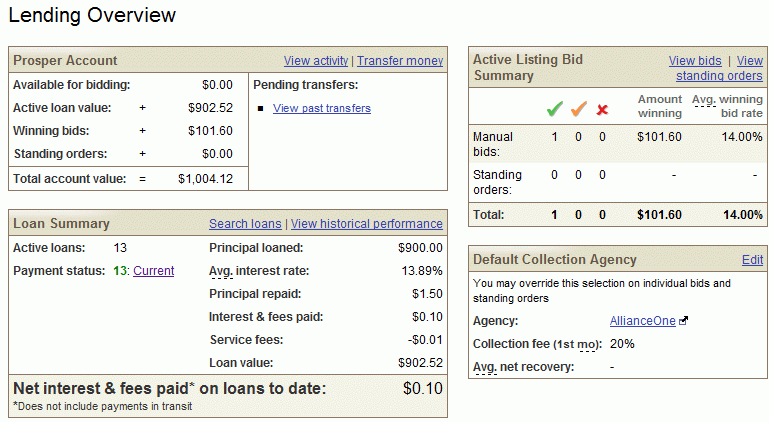The width and height of the screenshot is (769, 422).
Task: Open the AllianceOne agency link
Action: [x=642, y=321]
